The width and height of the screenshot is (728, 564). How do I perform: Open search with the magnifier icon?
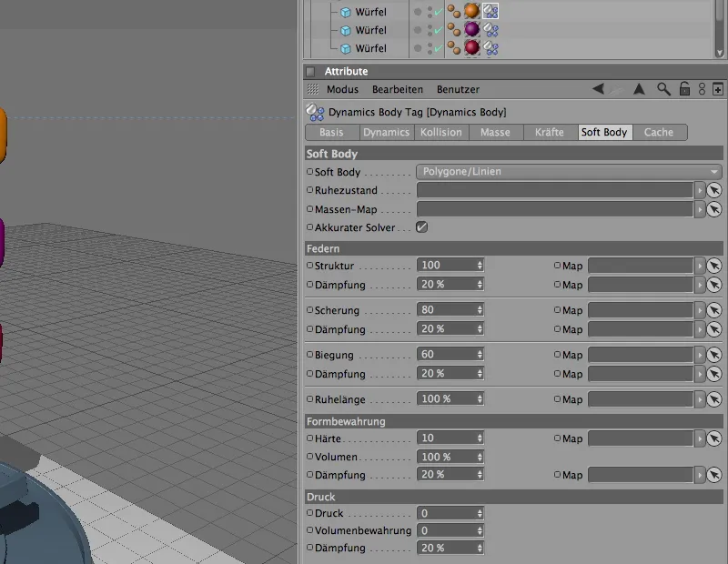coord(663,88)
